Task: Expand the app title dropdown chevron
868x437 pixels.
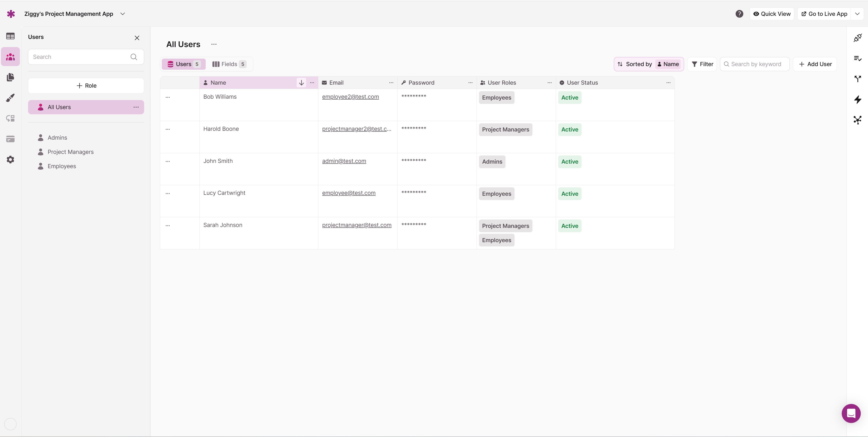Action: point(123,13)
